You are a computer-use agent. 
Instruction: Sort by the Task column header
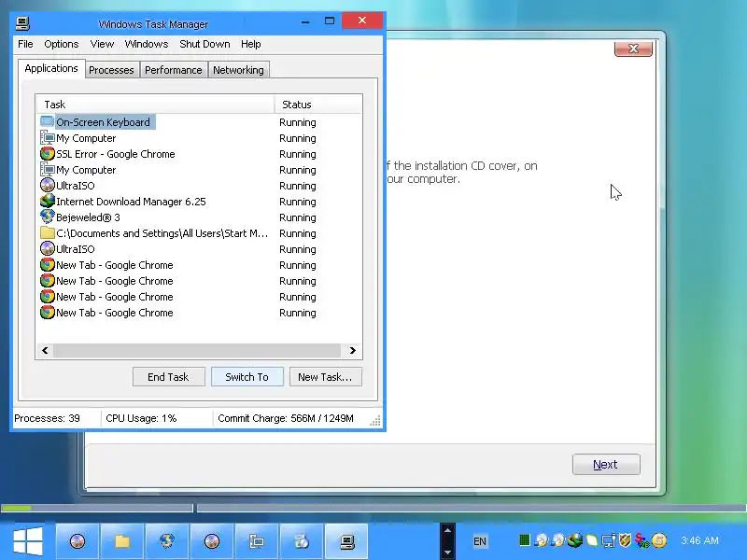point(155,105)
